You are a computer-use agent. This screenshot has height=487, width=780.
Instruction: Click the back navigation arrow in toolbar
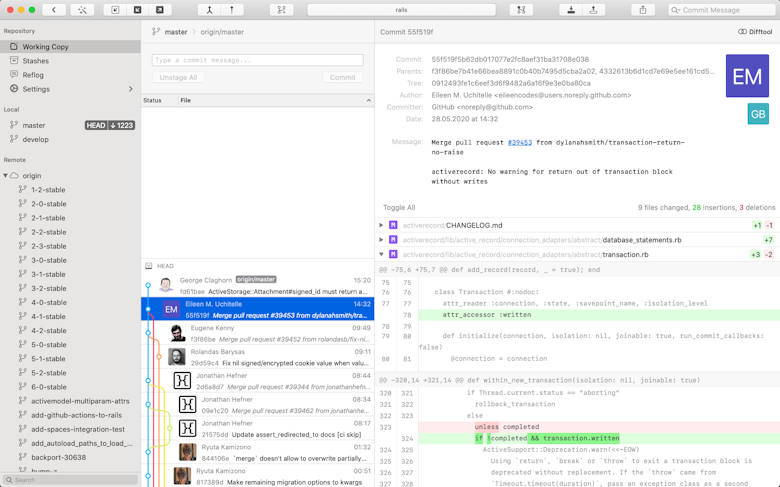[54, 9]
